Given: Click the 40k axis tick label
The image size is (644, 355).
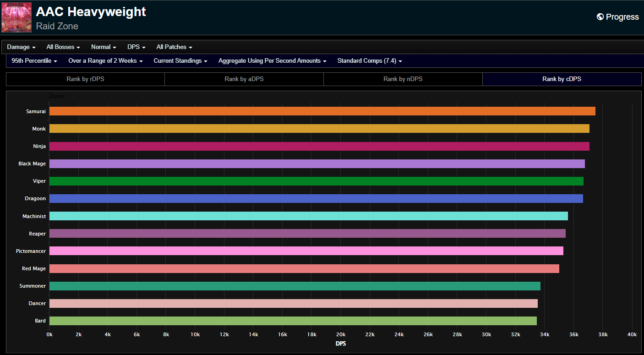Looking at the screenshot, I should (632, 335).
